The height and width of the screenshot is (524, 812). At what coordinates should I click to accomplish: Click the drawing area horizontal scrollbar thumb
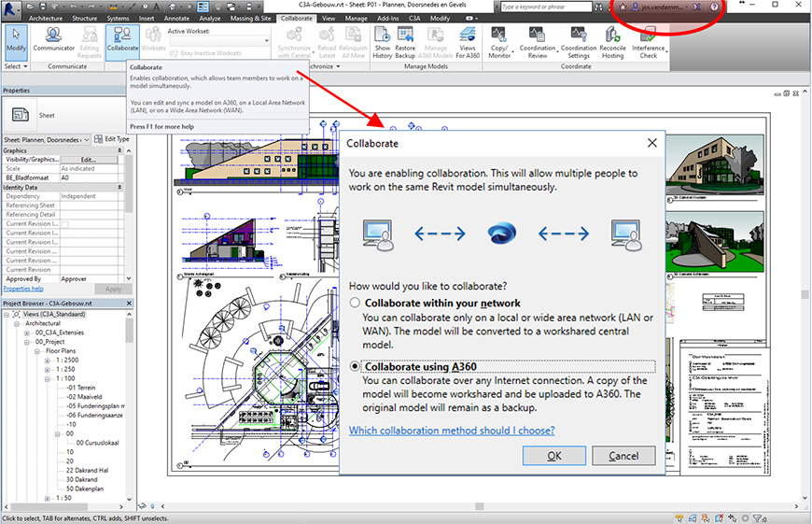click(x=480, y=506)
